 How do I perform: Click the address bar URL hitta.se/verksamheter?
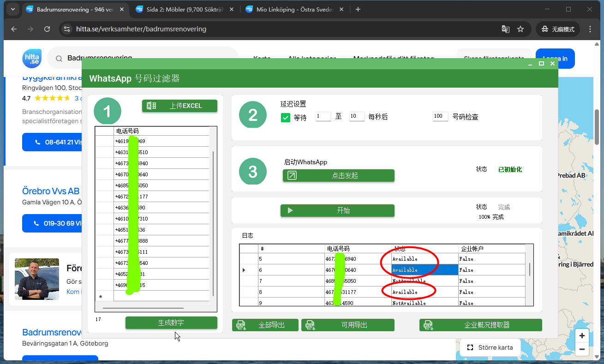click(x=141, y=29)
